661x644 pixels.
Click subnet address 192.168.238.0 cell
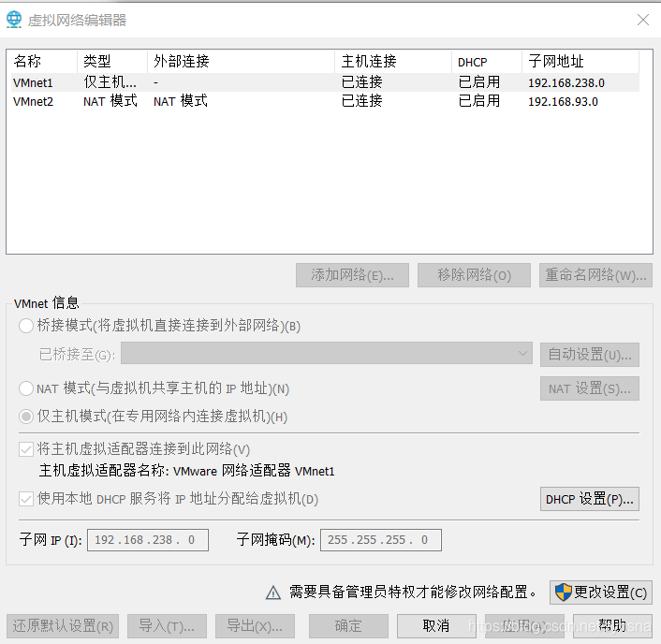coord(566,83)
